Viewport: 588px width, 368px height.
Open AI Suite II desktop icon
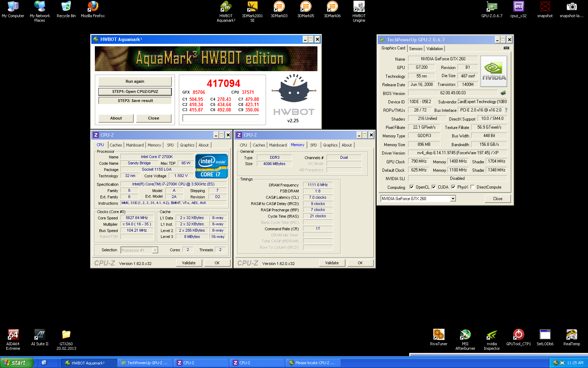(x=40, y=338)
